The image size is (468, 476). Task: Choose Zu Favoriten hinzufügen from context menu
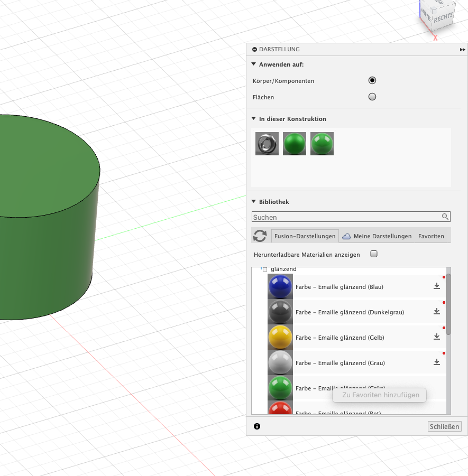tap(380, 395)
